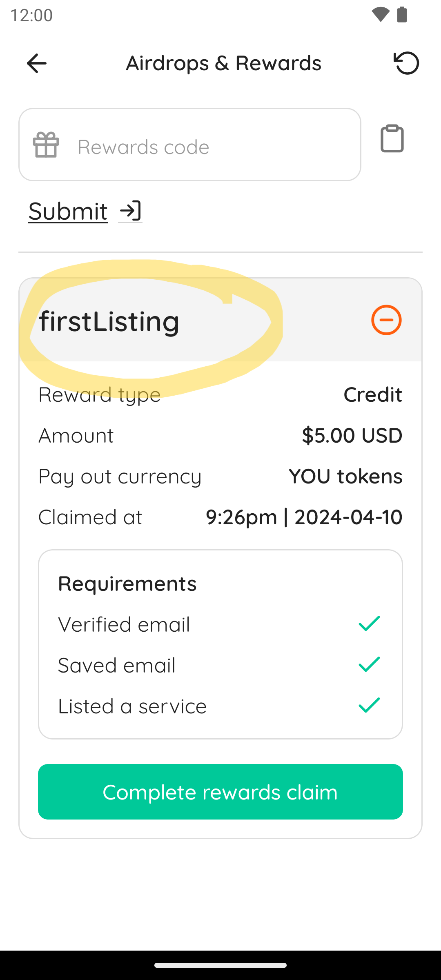Select the Airdrops & Rewards title
The image size is (441, 980).
(224, 63)
